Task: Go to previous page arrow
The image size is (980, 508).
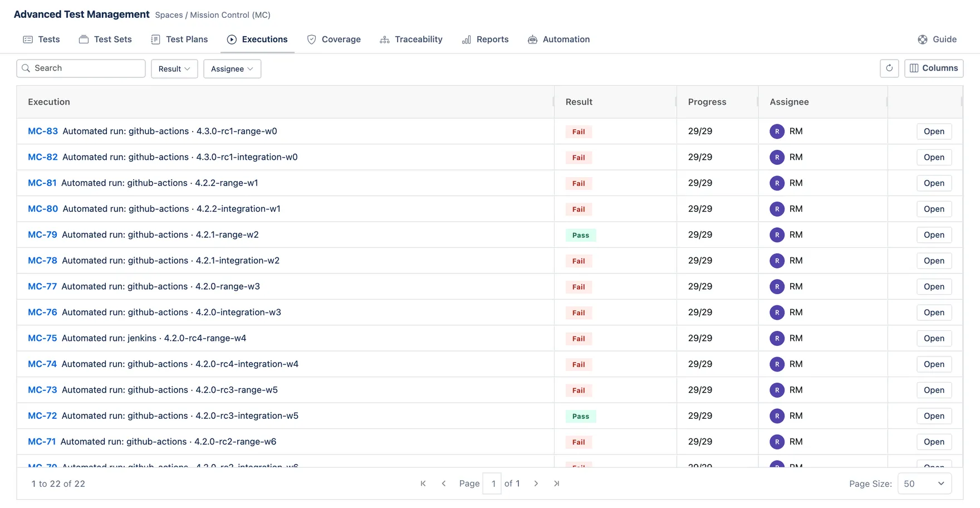Action: click(x=444, y=483)
